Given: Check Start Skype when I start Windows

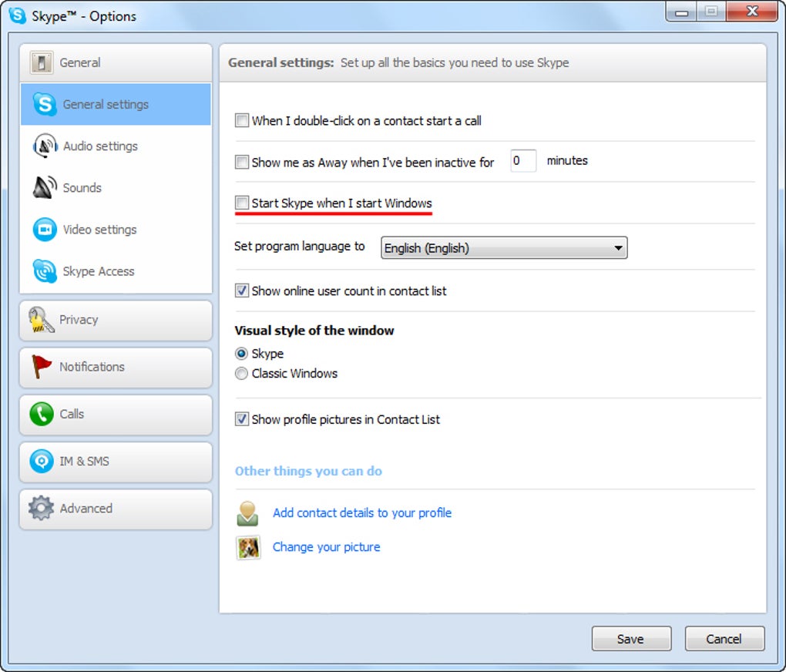Looking at the screenshot, I should (242, 203).
